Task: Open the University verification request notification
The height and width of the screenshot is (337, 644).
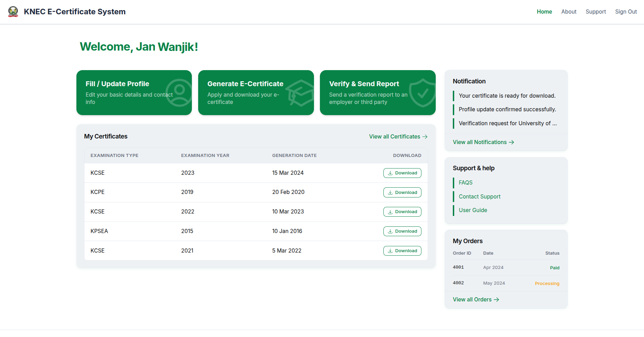Action: (507, 123)
